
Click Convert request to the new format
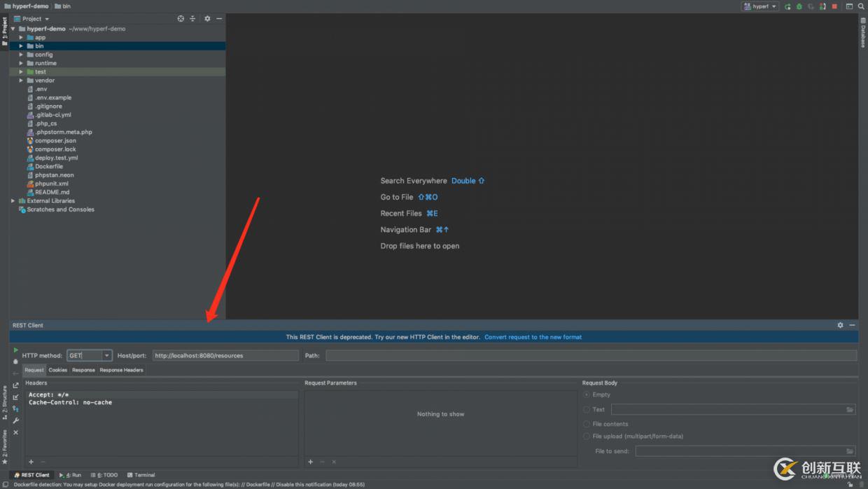point(533,337)
